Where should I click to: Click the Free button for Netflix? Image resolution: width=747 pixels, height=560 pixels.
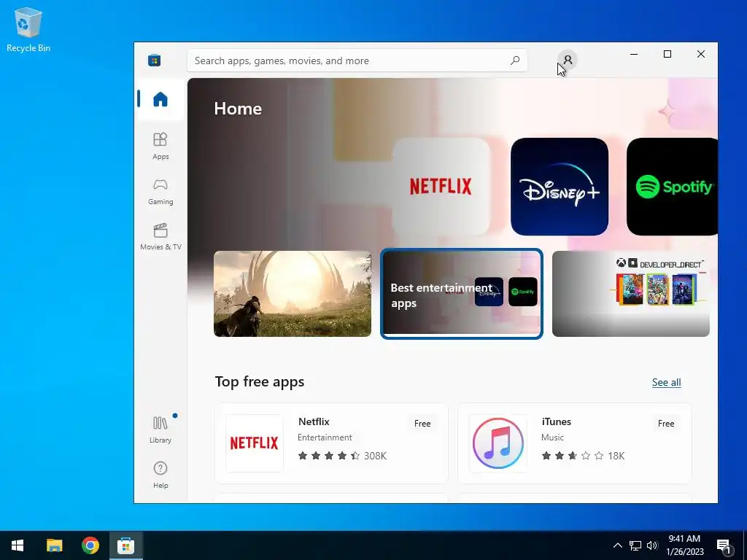point(422,424)
